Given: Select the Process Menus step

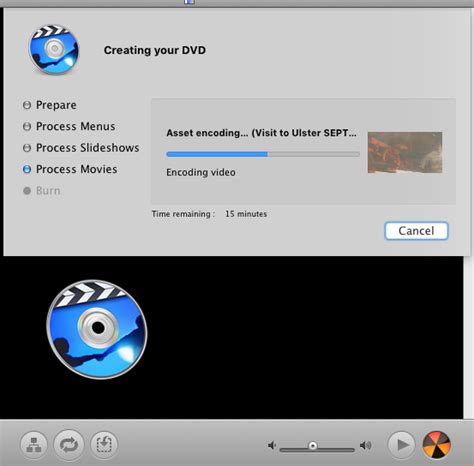Looking at the screenshot, I should [76, 126].
